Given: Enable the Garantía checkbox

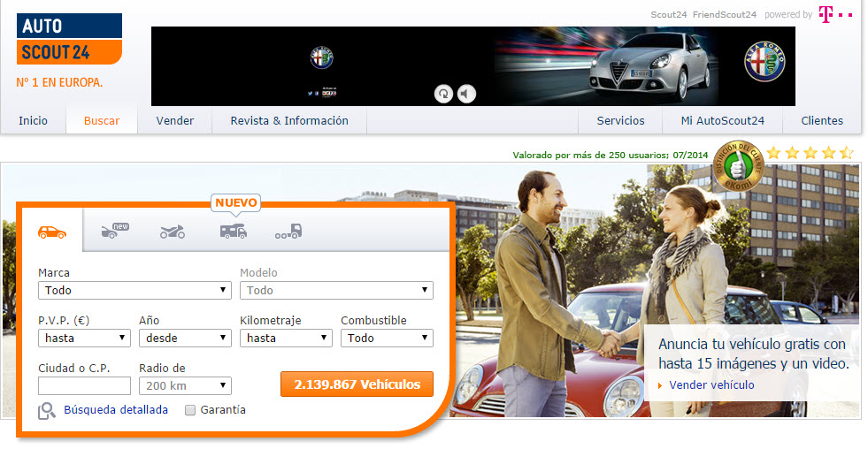Looking at the screenshot, I should [190, 410].
